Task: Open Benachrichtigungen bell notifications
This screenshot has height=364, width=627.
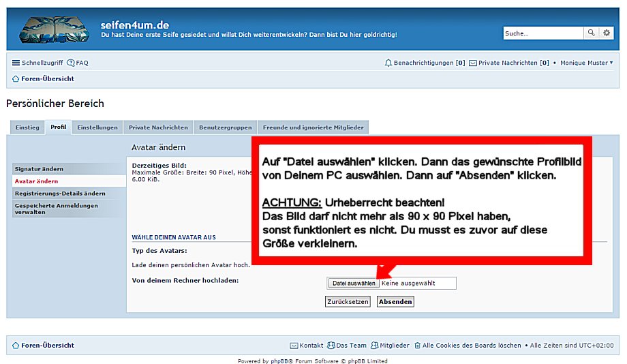Action: coord(424,63)
